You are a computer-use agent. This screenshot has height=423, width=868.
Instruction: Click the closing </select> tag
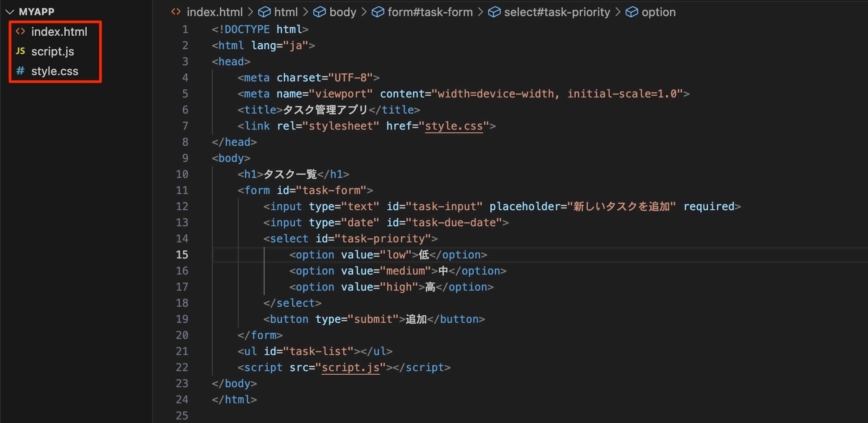tap(292, 303)
